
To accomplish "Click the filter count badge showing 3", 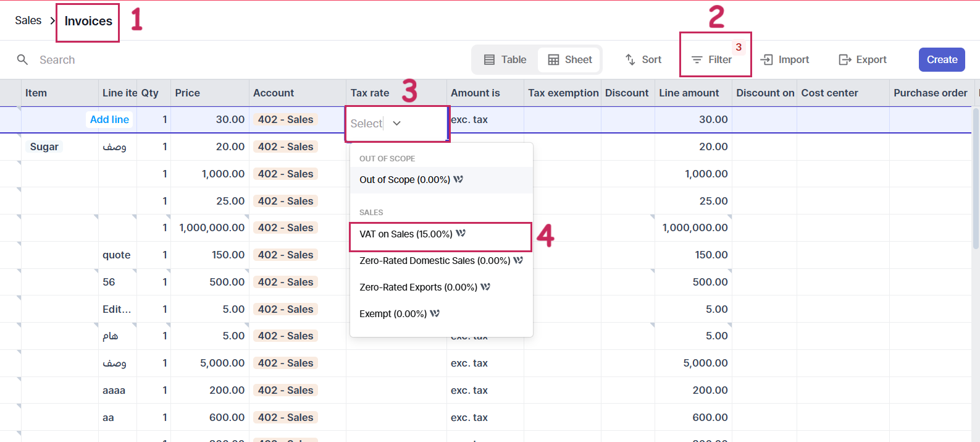I will tap(739, 47).
